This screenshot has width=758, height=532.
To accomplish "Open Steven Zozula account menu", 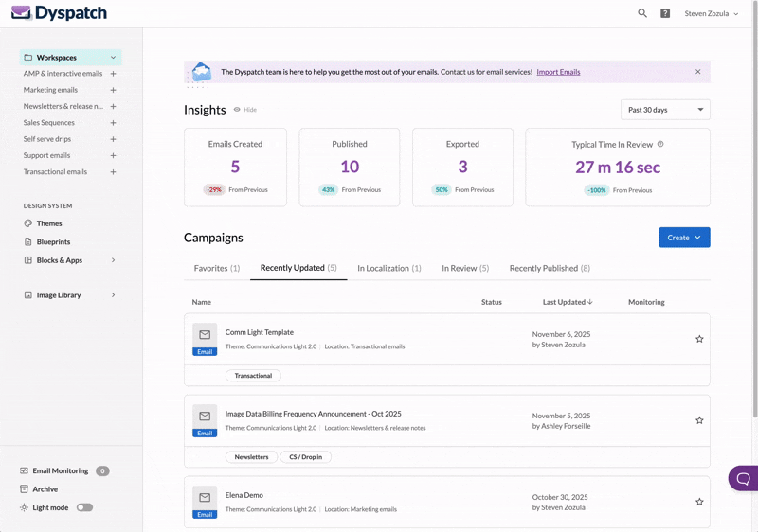I will pos(712,13).
